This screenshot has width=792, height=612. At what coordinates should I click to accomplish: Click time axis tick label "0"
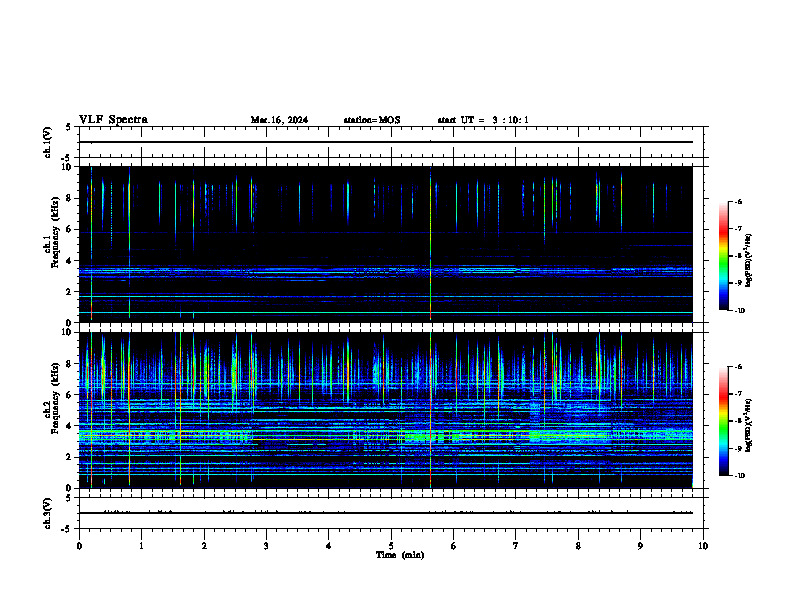[x=79, y=546]
